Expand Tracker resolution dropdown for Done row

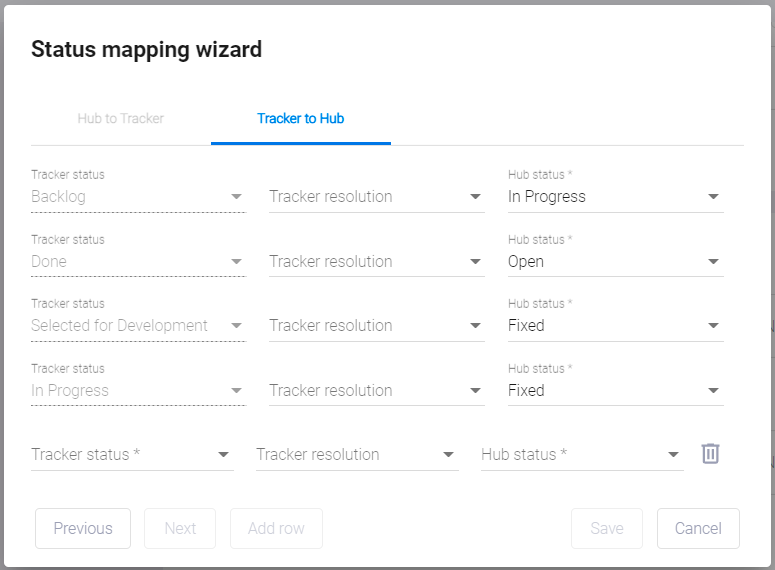coord(376,262)
